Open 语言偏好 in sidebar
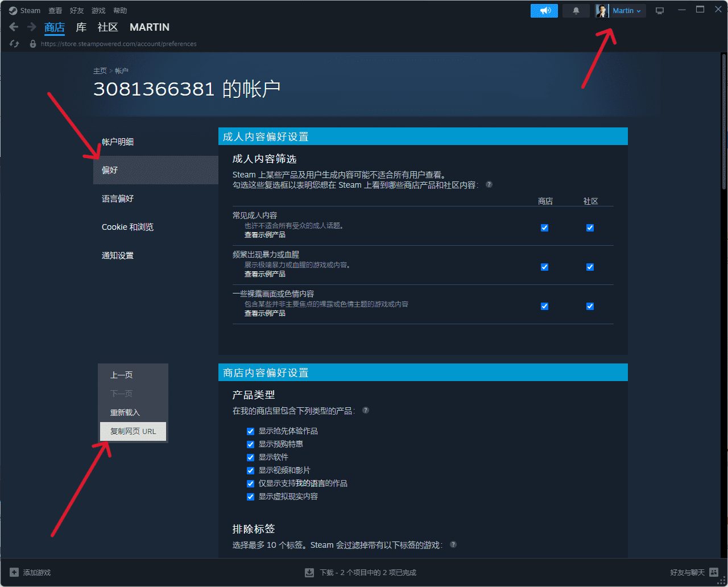Viewport: 728px width, 587px height. tap(156, 199)
